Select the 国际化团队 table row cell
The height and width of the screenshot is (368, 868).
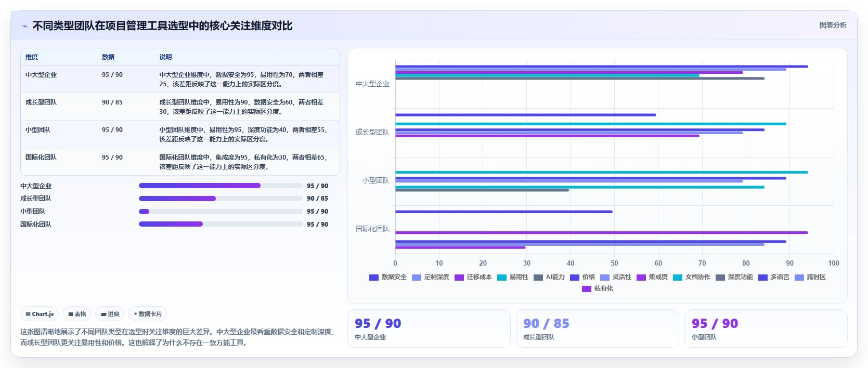tap(41, 157)
